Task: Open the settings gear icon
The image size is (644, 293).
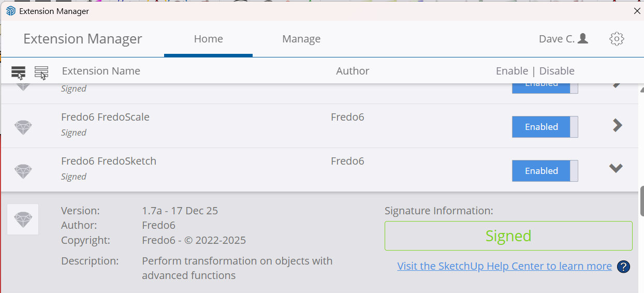Action: (x=617, y=39)
